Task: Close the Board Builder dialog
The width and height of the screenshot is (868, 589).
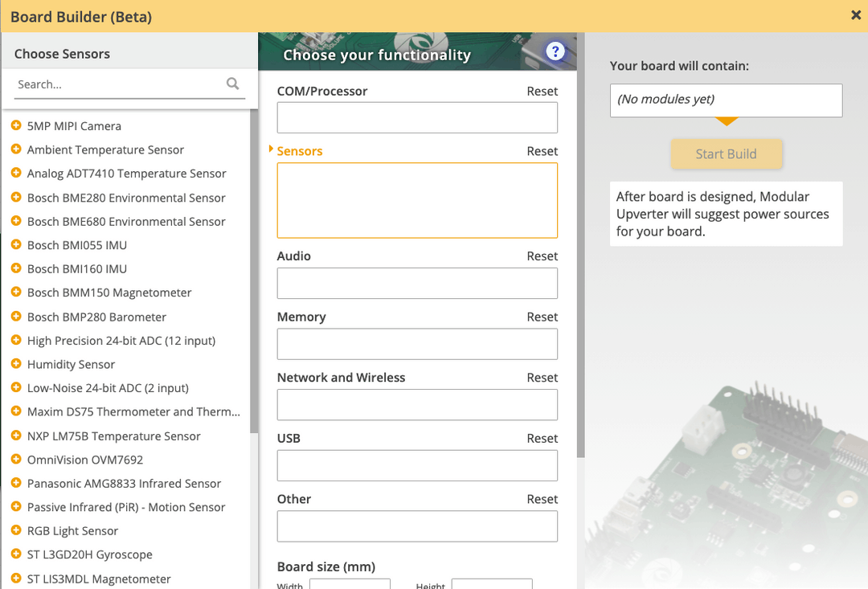Action: click(x=856, y=15)
